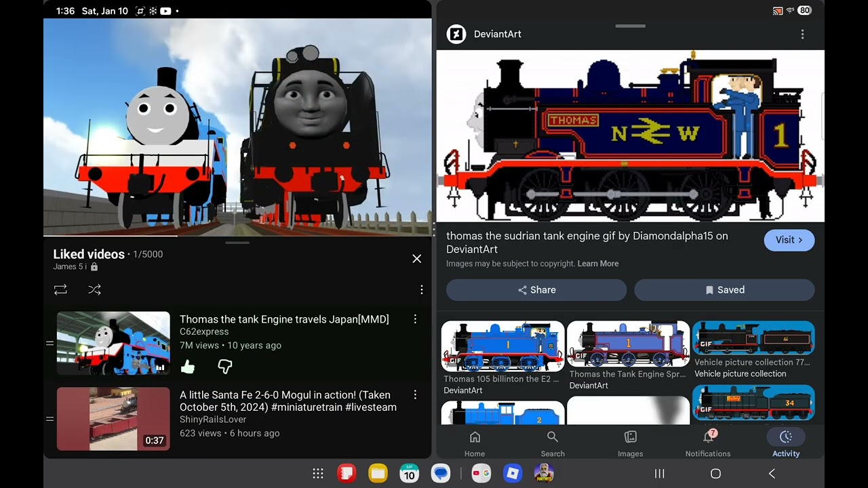868x488 pixels.
Task: Toggle Saved bookmark for this image
Action: click(x=724, y=289)
